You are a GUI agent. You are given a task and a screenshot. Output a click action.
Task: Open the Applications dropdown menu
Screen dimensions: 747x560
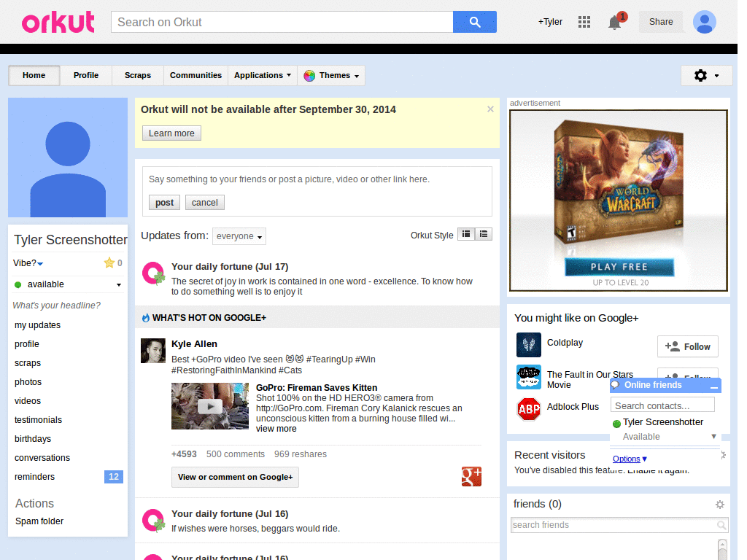coord(262,75)
